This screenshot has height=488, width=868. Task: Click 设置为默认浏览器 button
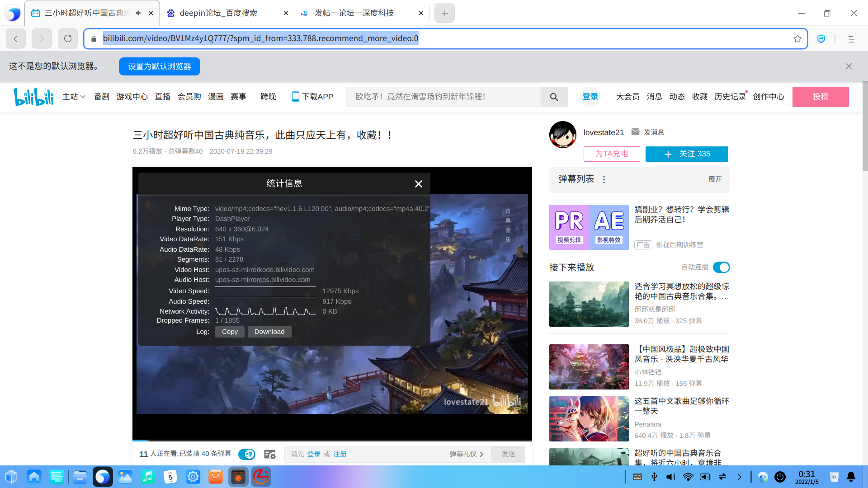[x=160, y=66]
